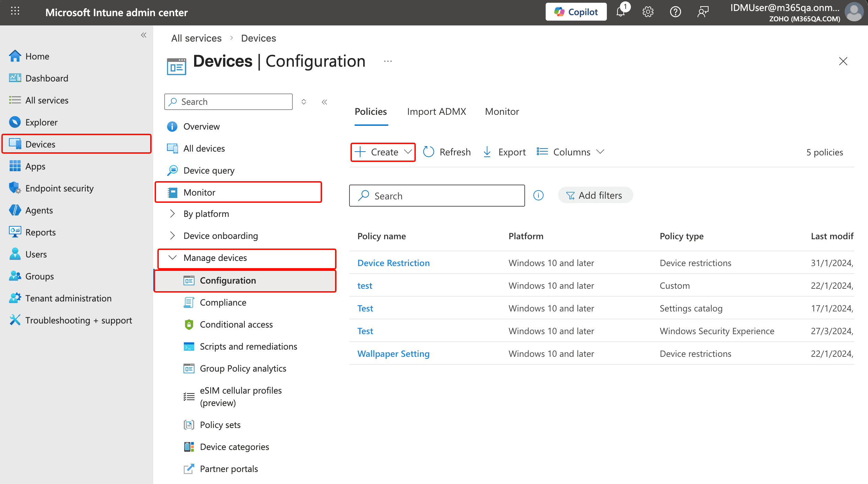
Task: Expand the By platform section
Action: tap(206, 213)
